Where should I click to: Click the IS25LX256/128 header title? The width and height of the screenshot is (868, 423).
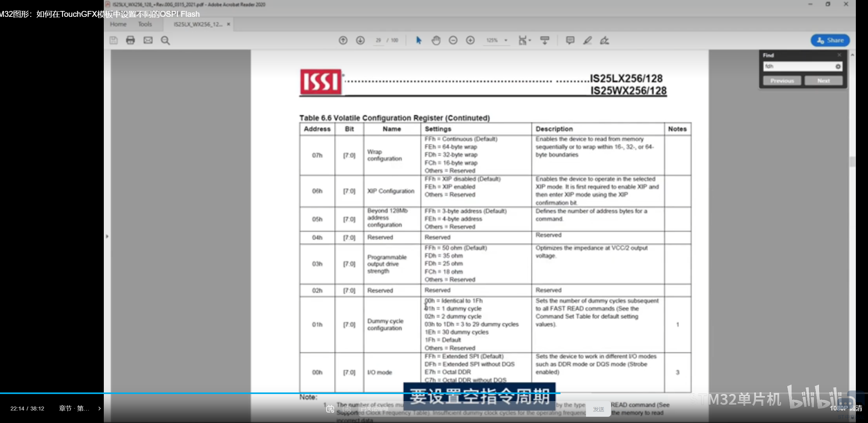coord(626,78)
